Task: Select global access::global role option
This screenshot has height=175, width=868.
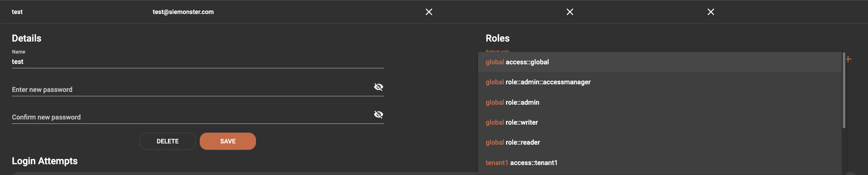Action: 517,62
